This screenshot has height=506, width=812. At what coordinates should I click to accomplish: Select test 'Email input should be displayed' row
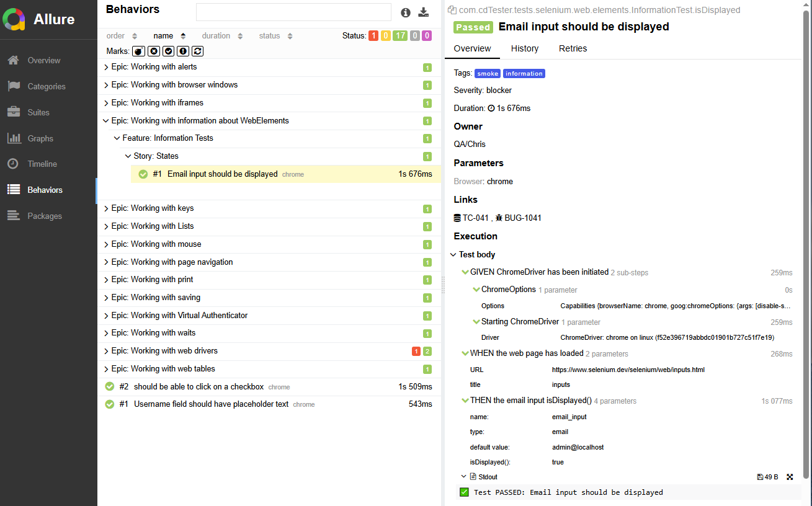[286, 174]
